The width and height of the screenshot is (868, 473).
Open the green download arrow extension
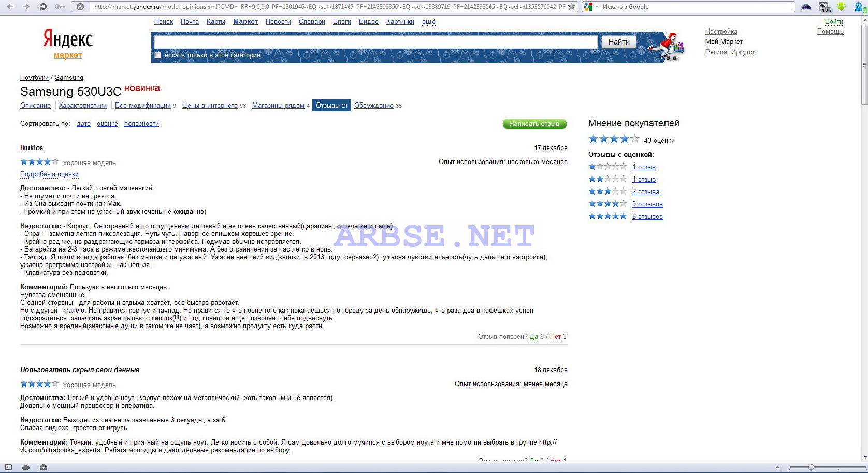(x=841, y=7)
